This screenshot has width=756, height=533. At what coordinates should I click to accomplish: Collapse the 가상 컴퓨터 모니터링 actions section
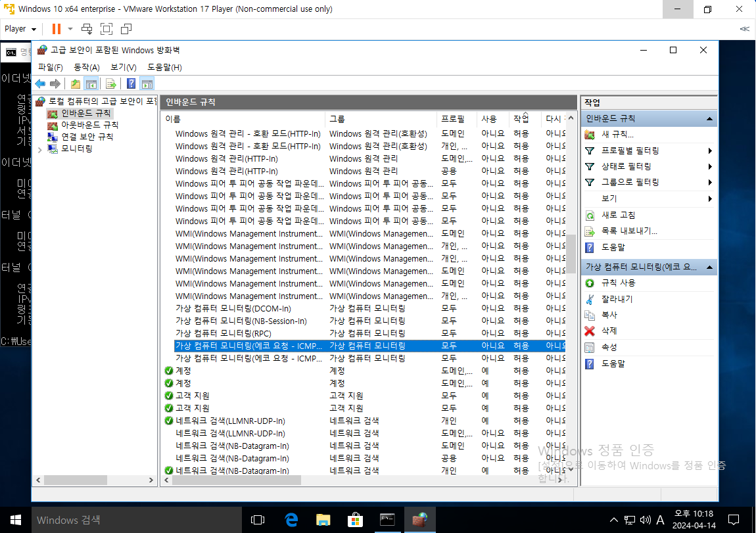[710, 267]
